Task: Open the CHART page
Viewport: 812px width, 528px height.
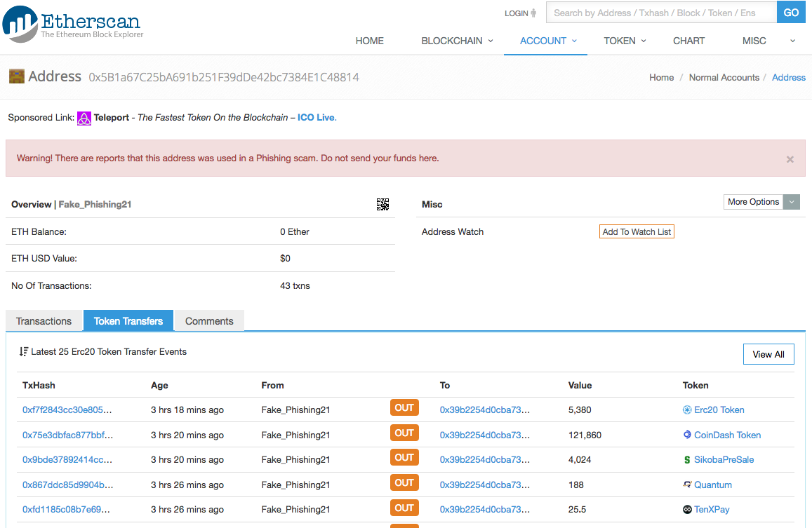Action: [688, 41]
